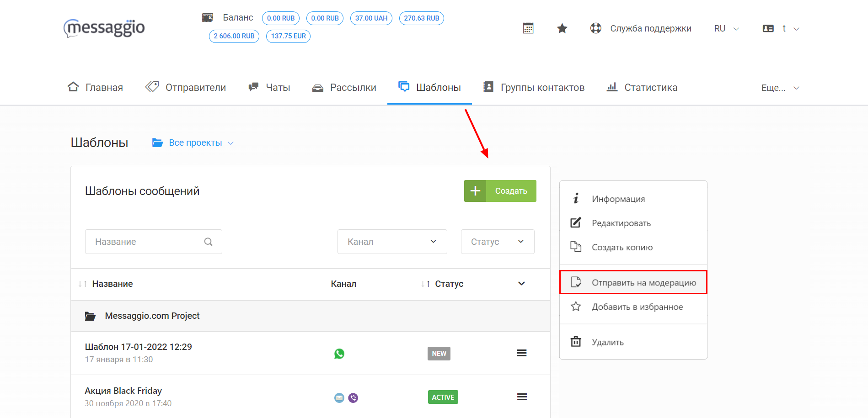Click the 270.63 RUB balance badge

[x=422, y=18]
